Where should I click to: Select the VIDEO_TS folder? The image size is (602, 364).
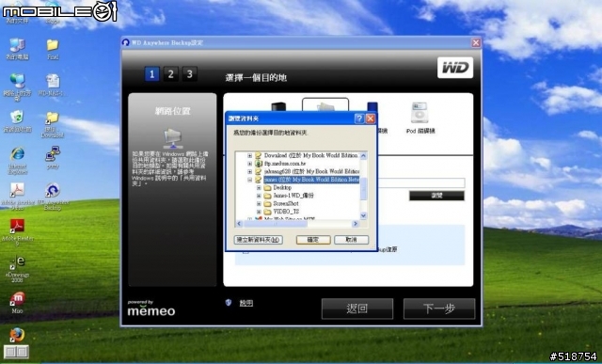[x=286, y=212]
